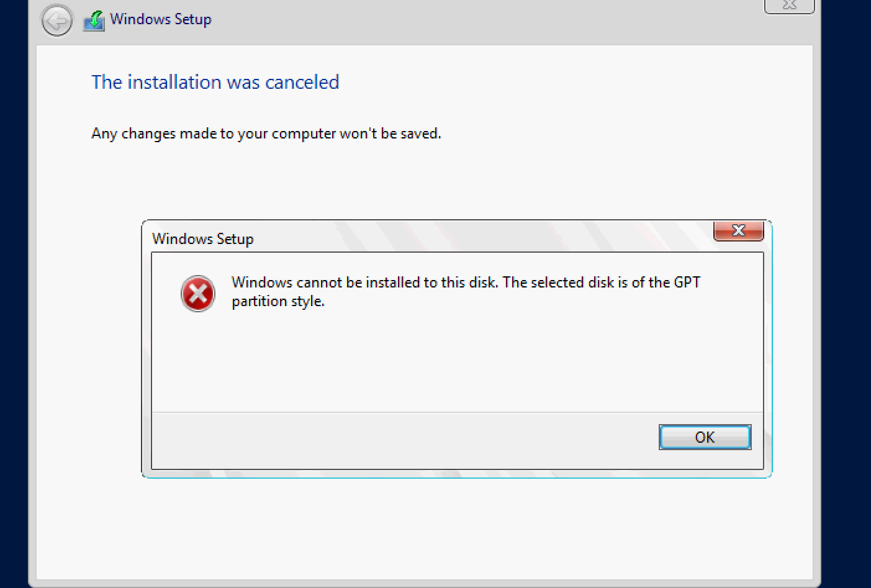
Task: Click the "partition style." line of the error
Action: [x=278, y=302]
